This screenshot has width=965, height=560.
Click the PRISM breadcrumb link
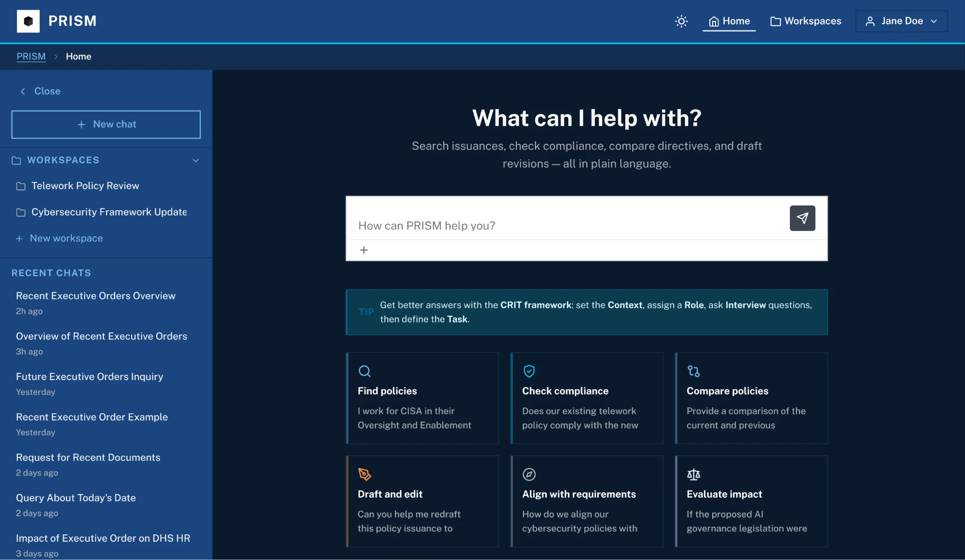[31, 56]
